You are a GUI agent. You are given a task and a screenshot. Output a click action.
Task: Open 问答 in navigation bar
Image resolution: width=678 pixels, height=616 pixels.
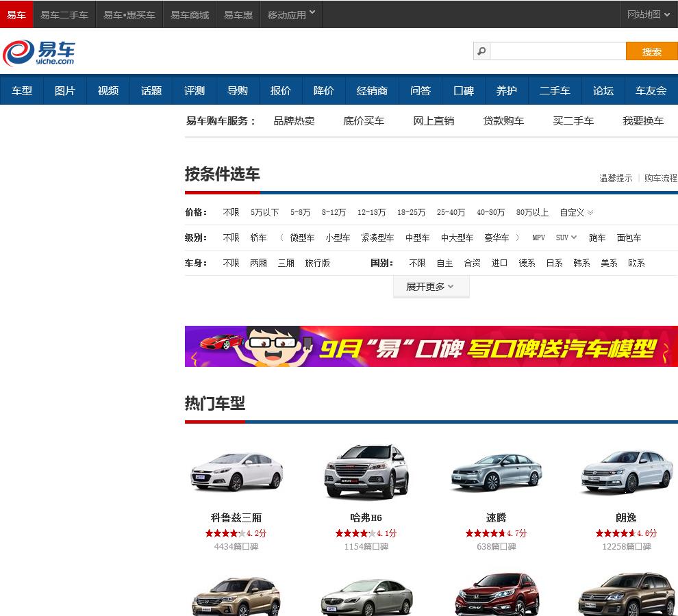[x=420, y=90]
